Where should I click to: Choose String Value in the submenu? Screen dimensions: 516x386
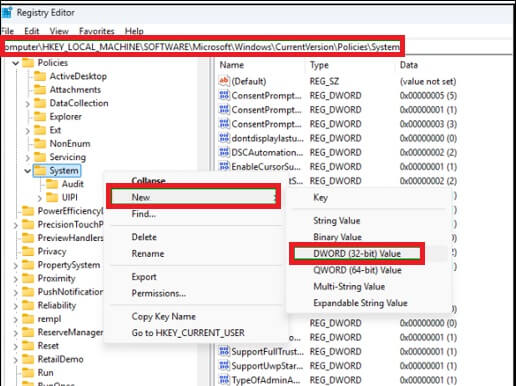[x=337, y=221]
